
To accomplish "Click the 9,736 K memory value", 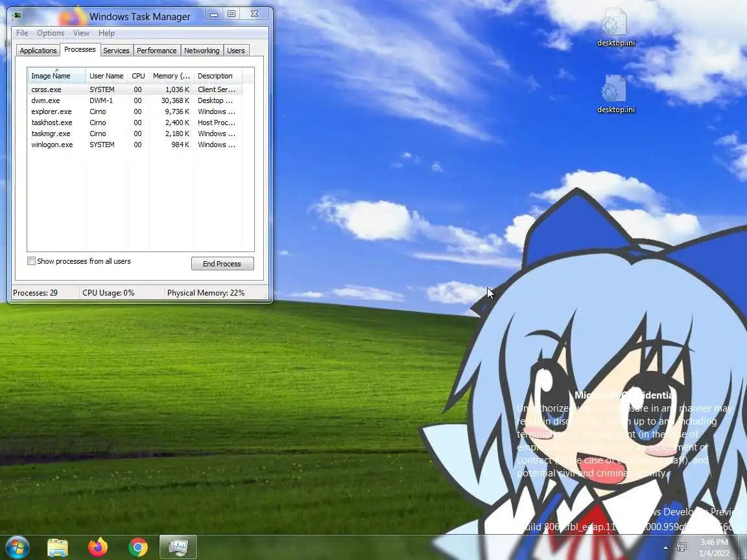I will point(177,111).
